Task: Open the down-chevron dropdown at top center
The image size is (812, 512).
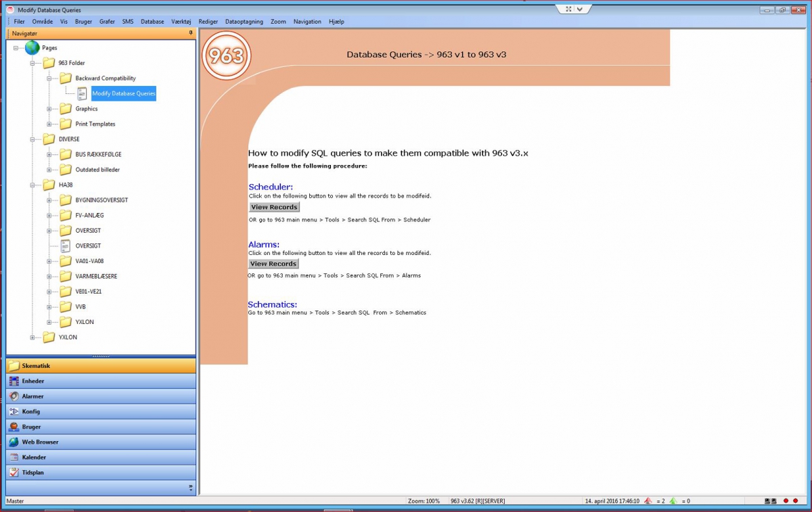Action: [x=581, y=9]
